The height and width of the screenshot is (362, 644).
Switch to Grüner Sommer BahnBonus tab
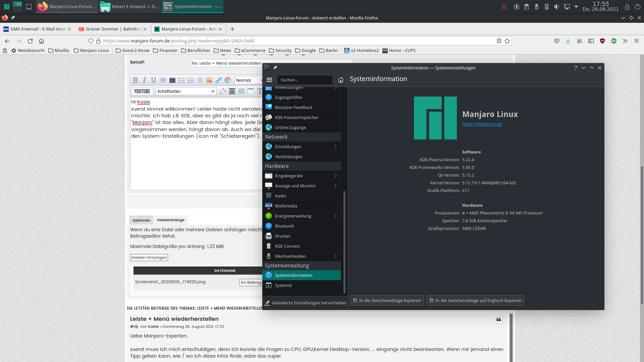(x=112, y=29)
